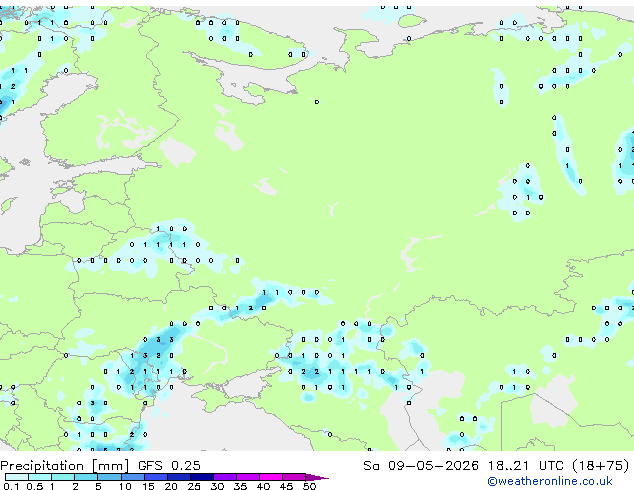Click the 'Precipitation [mm]' title text
The width and height of the screenshot is (634, 490).
[x=65, y=466]
